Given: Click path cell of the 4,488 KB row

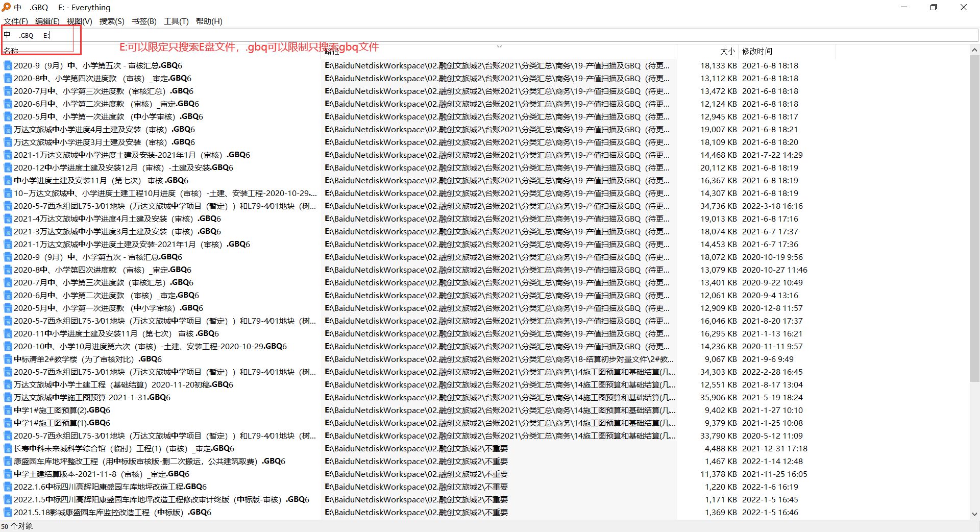Looking at the screenshot, I should [416, 449].
